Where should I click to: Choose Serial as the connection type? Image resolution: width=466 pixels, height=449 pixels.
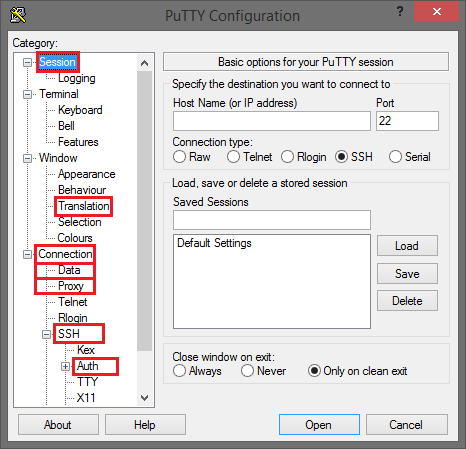click(x=395, y=157)
